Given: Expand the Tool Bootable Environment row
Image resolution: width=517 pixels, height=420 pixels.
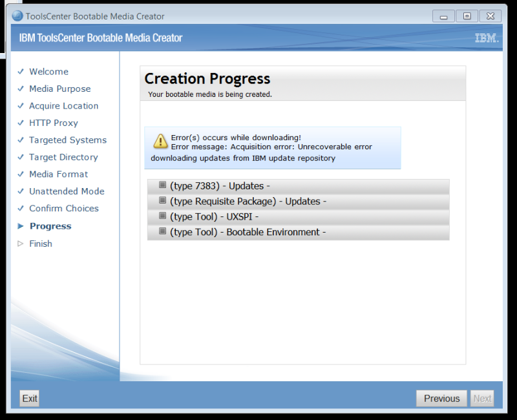Looking at the screenshot, I should (x=298, y=232).
